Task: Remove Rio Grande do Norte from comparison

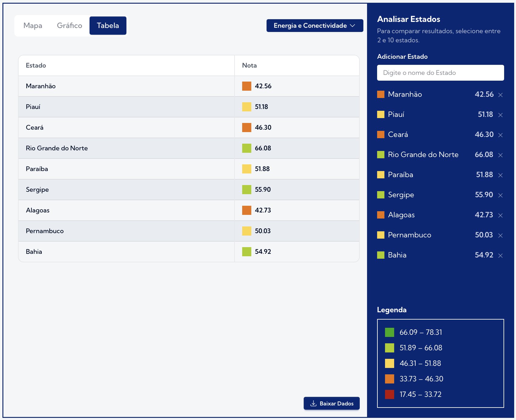Action: (x=501, y=155)
